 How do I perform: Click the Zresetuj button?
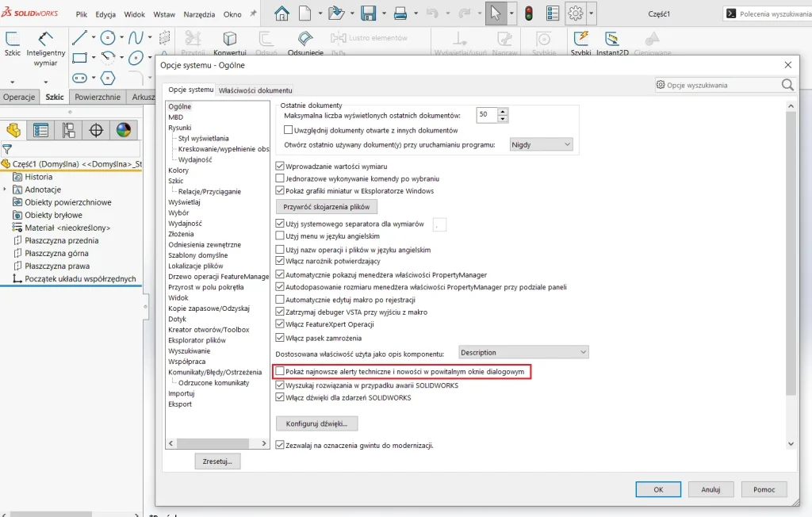tap(217, 461)
